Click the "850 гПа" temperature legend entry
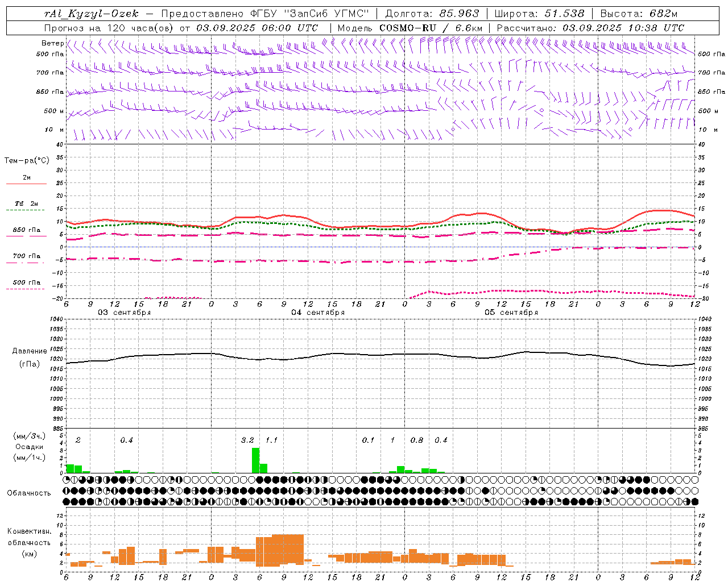 26,230
